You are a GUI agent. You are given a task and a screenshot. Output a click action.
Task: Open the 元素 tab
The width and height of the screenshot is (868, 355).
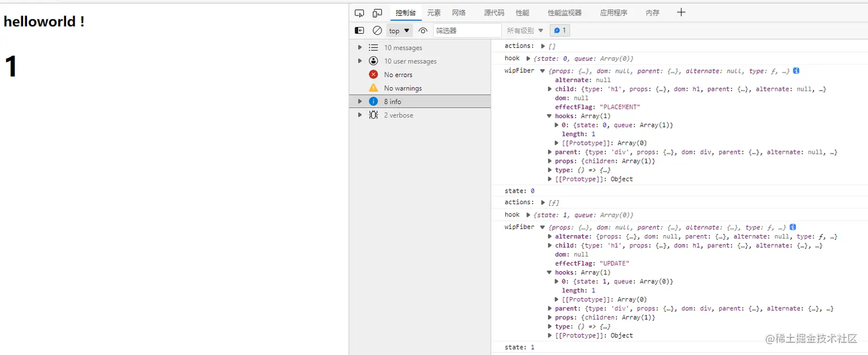[x=434, y=13]
